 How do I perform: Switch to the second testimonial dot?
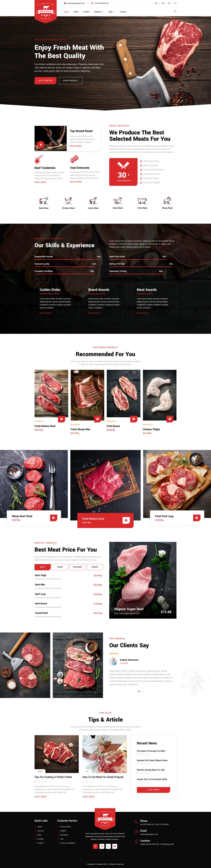coord(141,691)
